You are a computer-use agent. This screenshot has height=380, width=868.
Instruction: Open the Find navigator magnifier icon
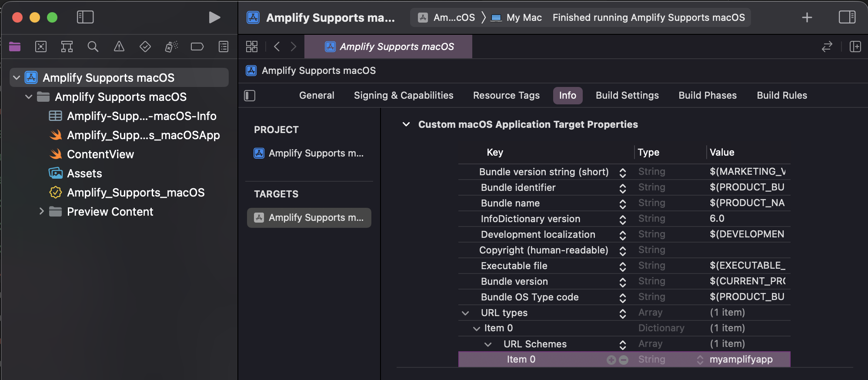click(x=93, y=47)
